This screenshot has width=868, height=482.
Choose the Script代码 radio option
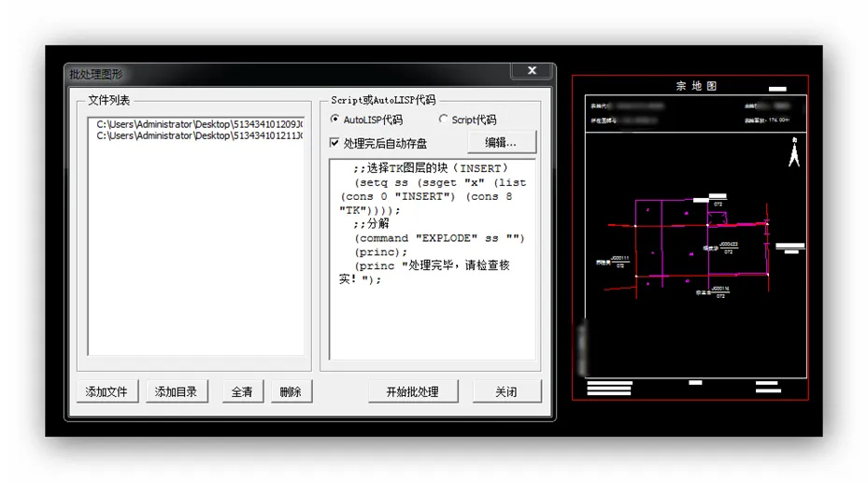(443, 120)
